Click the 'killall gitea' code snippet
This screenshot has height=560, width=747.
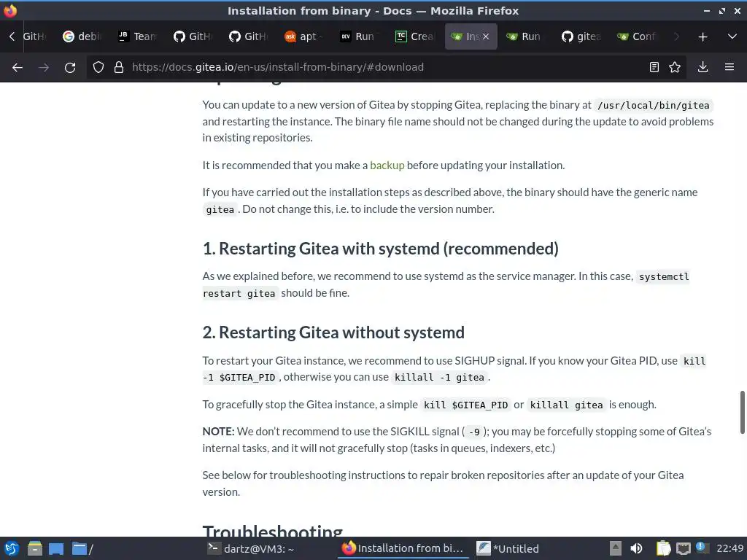[x=566, y=405]
